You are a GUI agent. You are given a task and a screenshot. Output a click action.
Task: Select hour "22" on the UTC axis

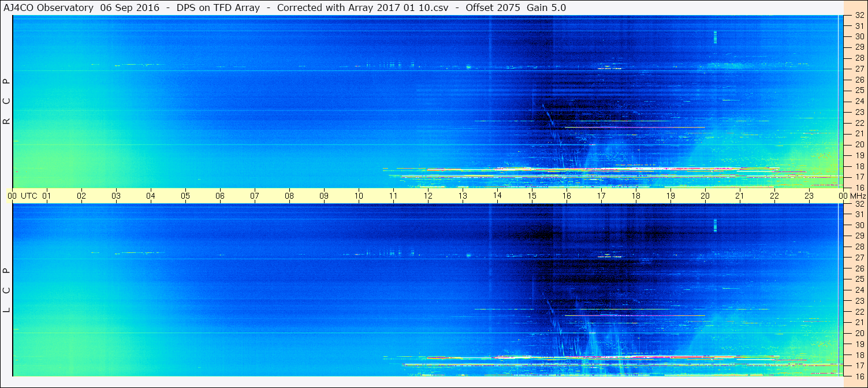tap(774, 196)
